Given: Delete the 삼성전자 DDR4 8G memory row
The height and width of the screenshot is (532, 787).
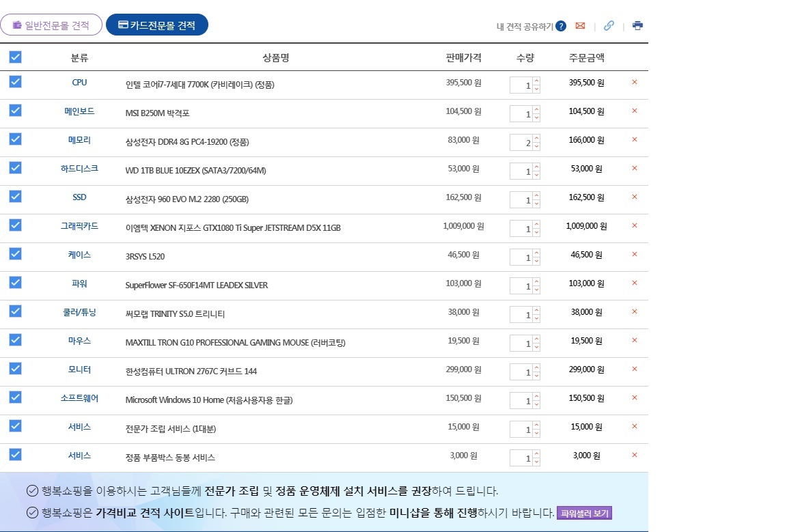Looking at the screenshot, I should [635, 139].
